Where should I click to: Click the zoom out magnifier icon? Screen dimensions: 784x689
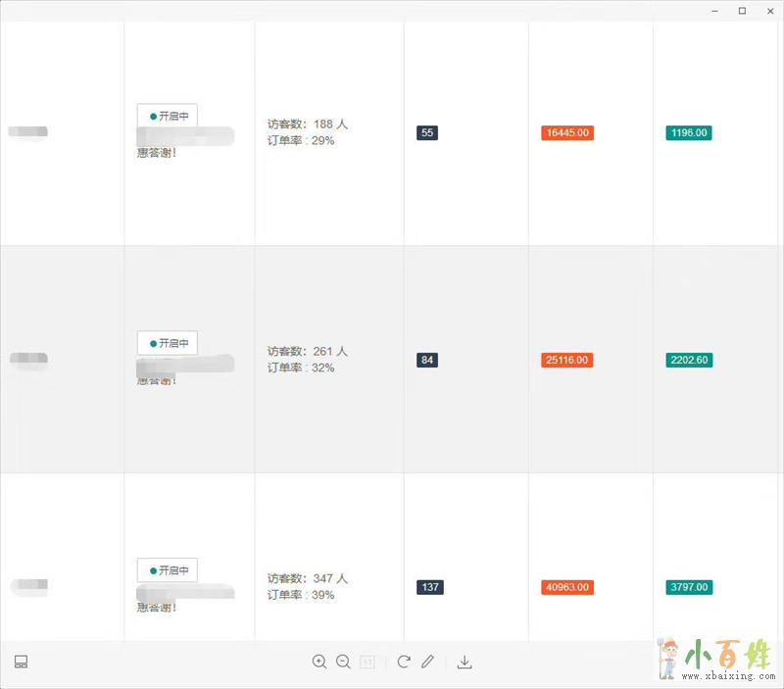tap(343, 662)
